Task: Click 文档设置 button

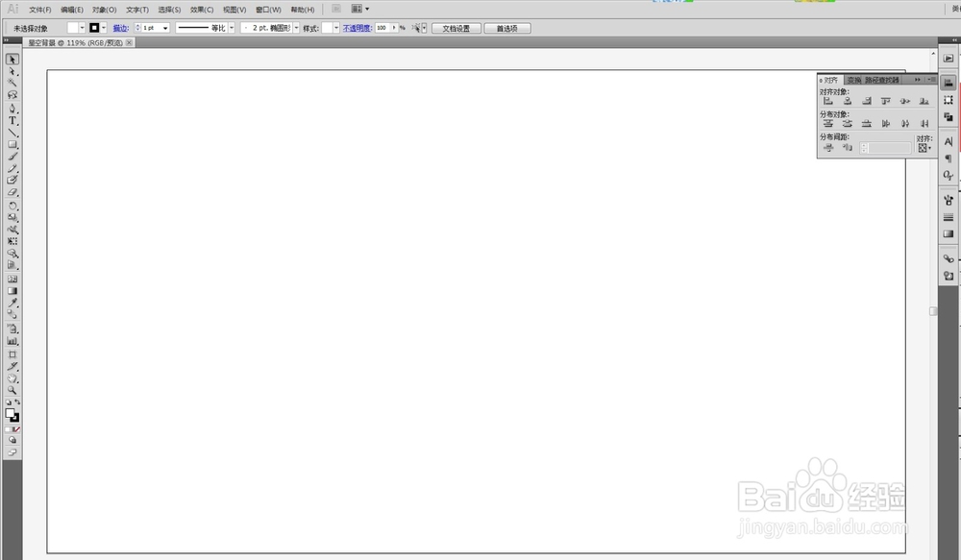Action: tap(456, 28)
